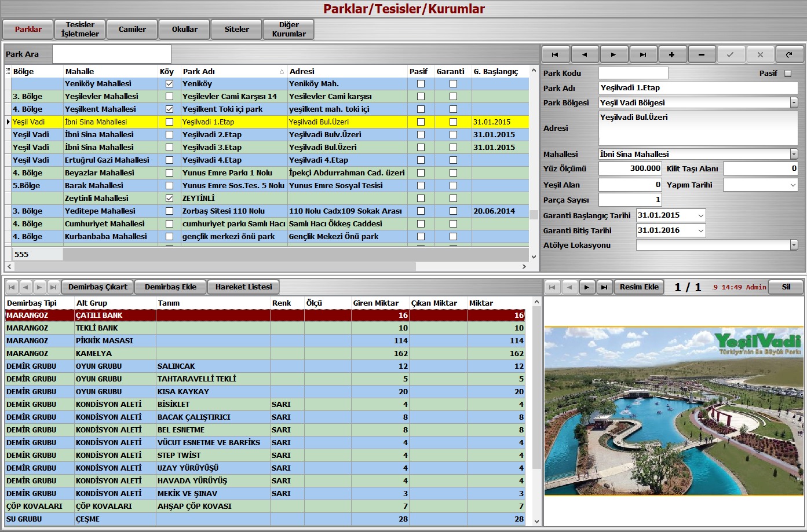Open the Garanti Bitiş Tarihi date picker
The width and height of the screenshot is (807, 532).
tap(700, 230)
